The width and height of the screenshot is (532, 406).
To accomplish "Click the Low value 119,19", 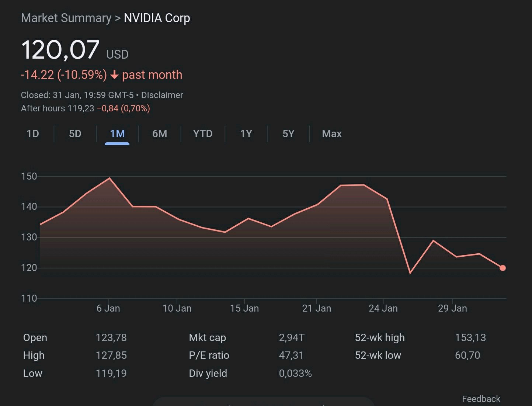I will [111, 374].
